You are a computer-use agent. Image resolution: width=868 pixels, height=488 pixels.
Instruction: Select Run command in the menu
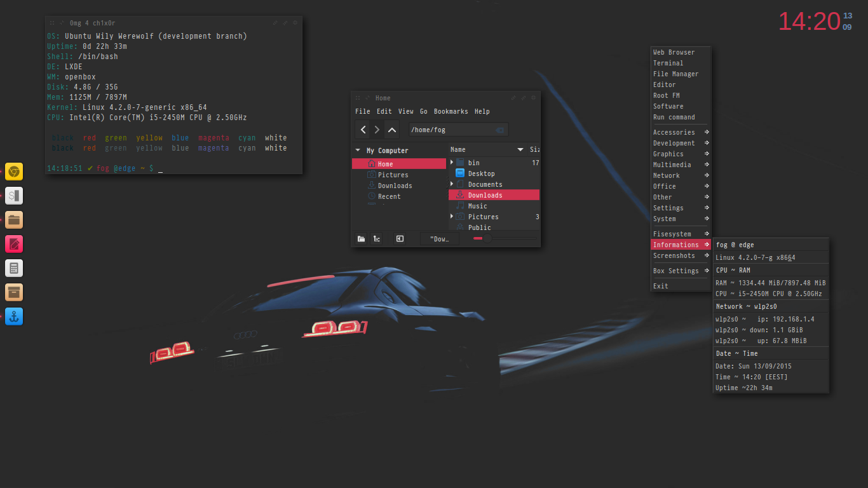pyautogui.click(x=674, y=117)
